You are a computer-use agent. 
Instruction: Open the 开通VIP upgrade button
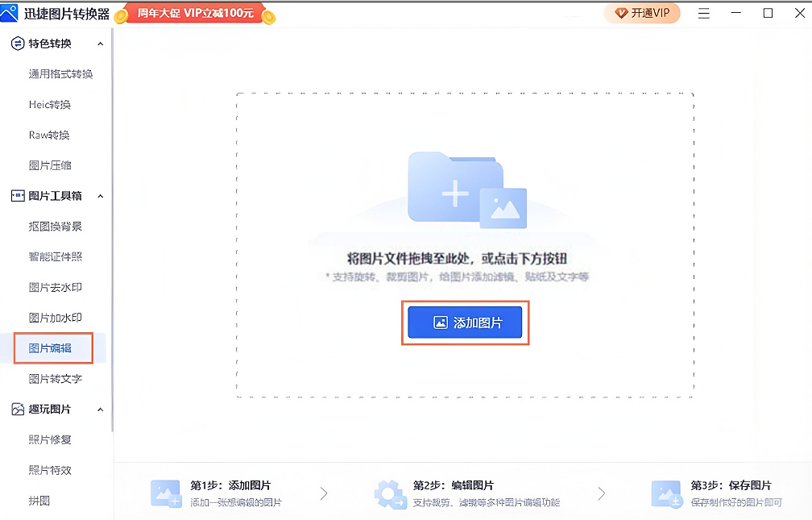point(642,13)
